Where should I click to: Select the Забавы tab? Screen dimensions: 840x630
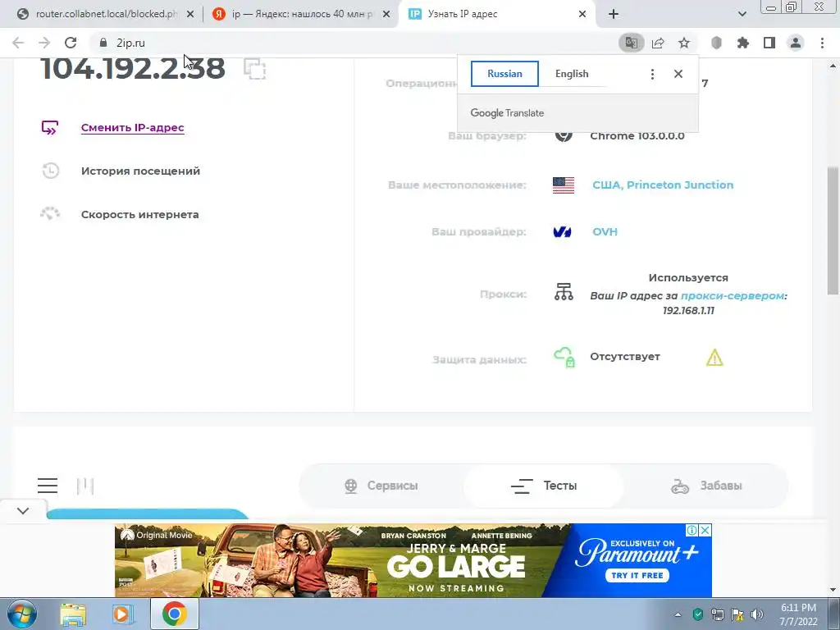(x=706, y=486)
